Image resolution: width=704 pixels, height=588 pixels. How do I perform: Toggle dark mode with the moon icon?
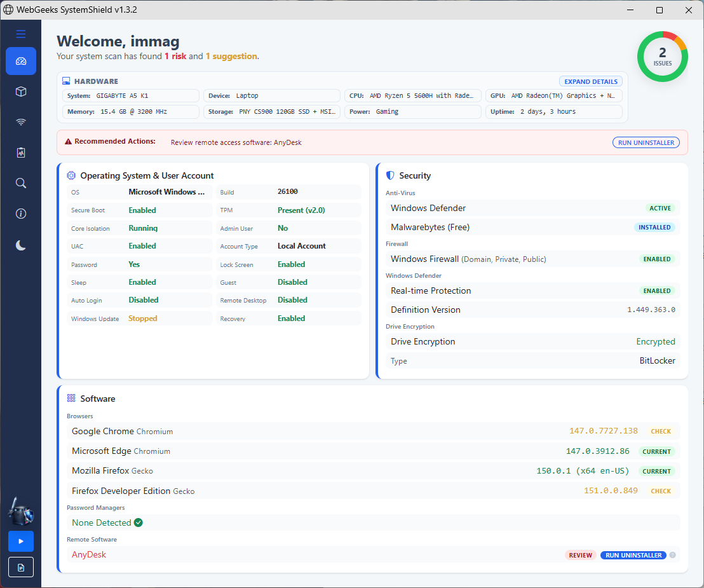[21, 245]
